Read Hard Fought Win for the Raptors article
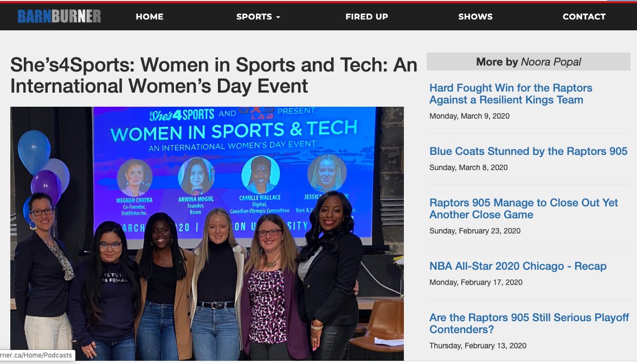 point(511,94)
